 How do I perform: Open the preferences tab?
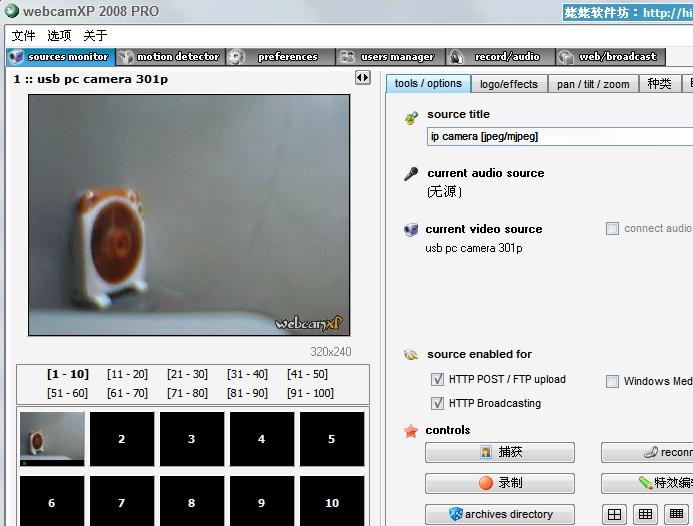tap(280, 57)
